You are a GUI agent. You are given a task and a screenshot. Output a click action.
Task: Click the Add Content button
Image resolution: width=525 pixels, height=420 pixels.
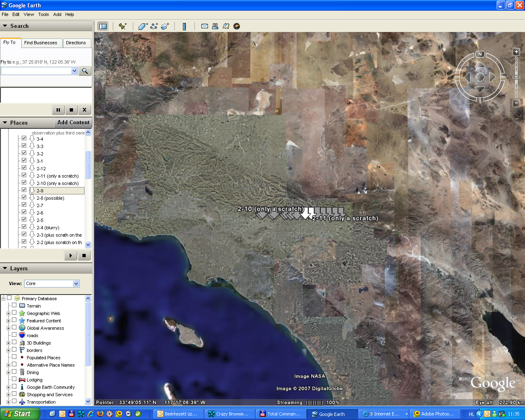73,123
